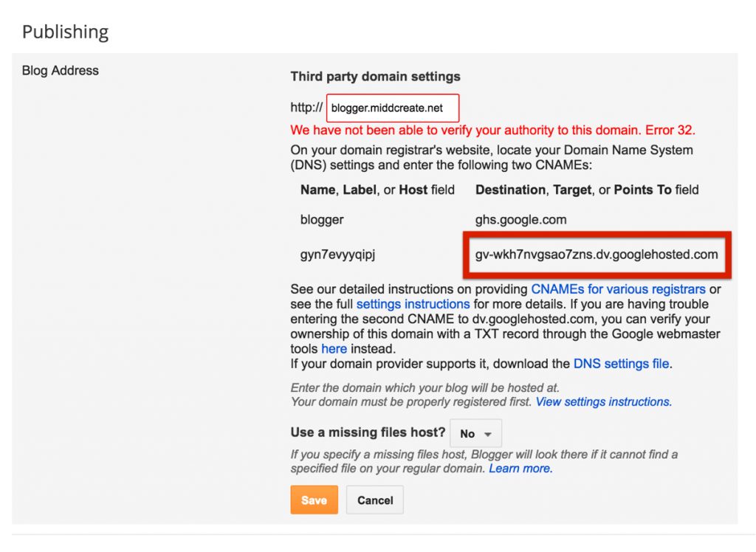756x552 pixels.
Task: Click the blog address input field
Action: pyautogui.click(x=392, y=108)
